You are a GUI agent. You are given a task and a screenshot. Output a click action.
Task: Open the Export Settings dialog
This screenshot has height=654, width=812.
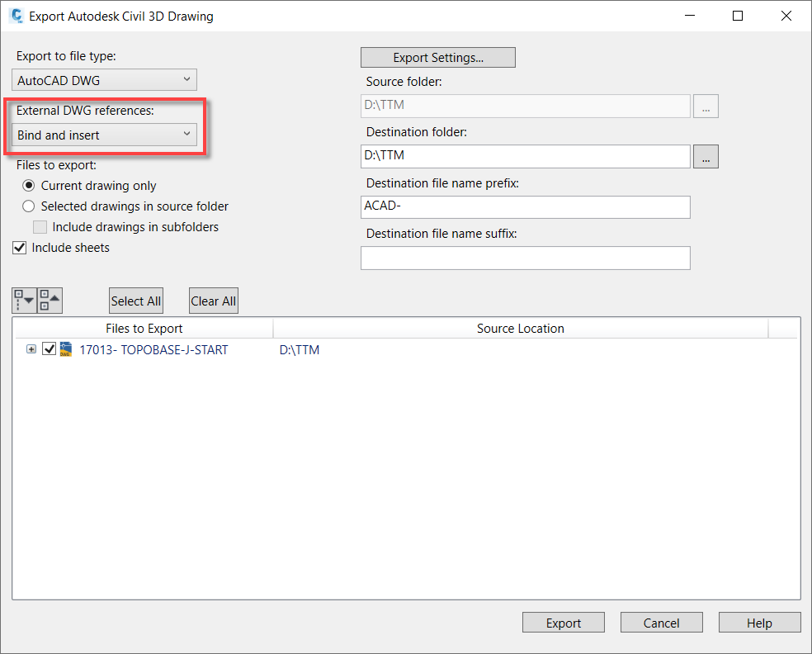click(x=437, y=57)
